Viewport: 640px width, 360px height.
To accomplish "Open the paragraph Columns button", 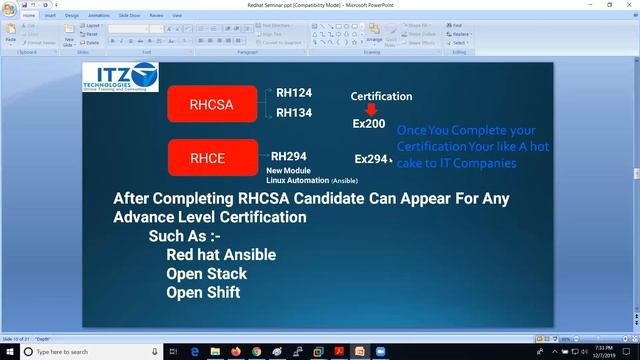I will (239, 41).
